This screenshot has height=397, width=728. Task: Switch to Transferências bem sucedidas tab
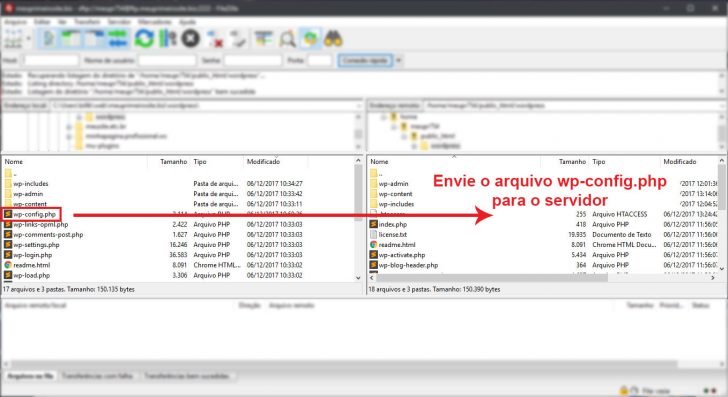pos(187,376)
